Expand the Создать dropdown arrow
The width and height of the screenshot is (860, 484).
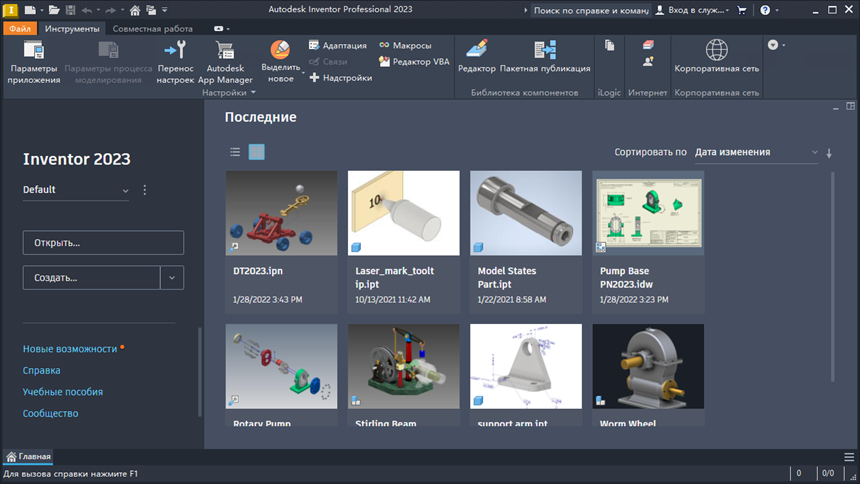[x=172, y=278]
